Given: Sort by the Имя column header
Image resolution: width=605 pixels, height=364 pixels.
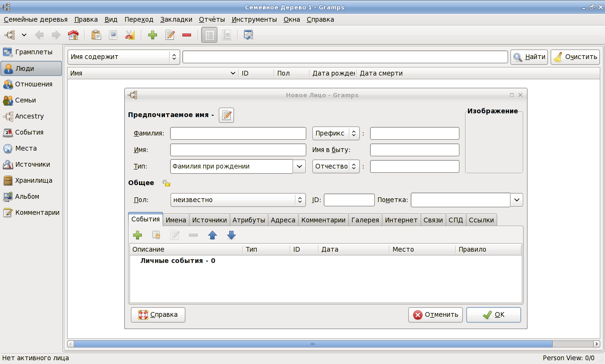Looking at the screenshot, I should (153, 73).
